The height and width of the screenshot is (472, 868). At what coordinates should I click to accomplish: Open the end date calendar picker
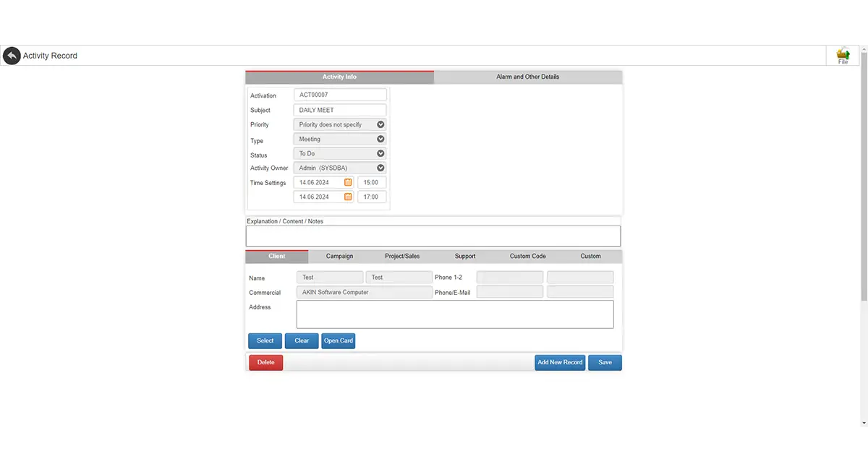(x=348, y=197)
